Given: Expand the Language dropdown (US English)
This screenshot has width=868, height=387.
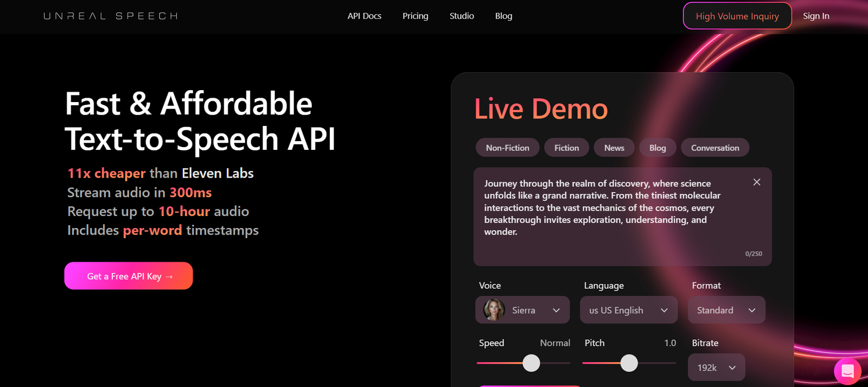Looking at the screenshot, I should (x=628, y=310).
